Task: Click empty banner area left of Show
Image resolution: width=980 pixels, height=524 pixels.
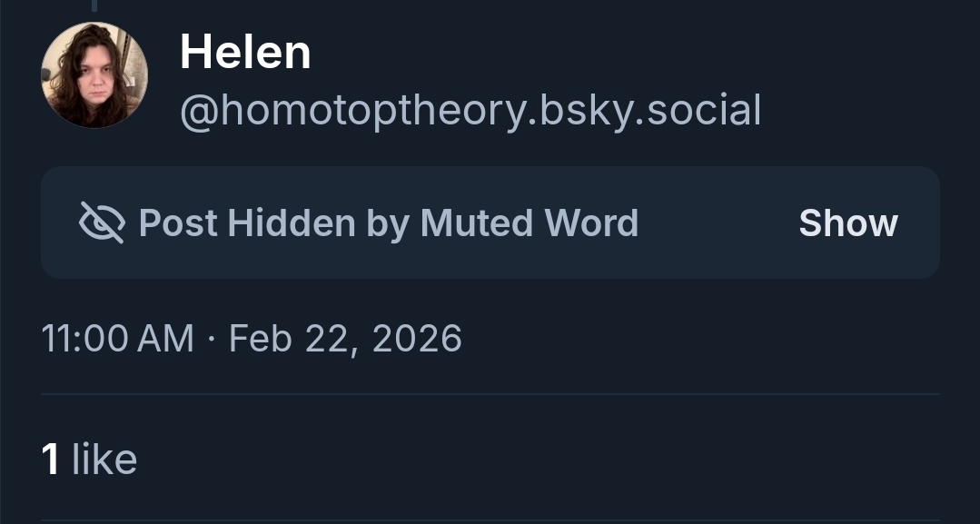Action: tap(718, 222)
